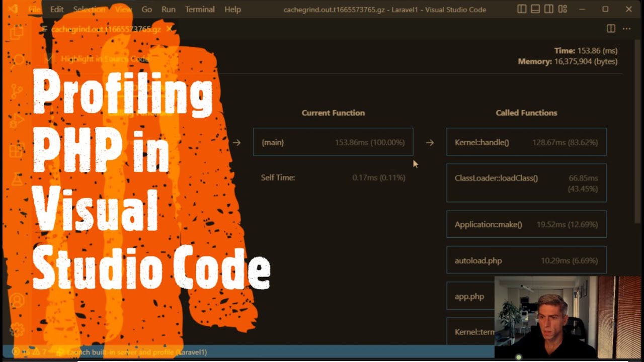Image resolution: width=644 pixels, height=362 pixels.
Task: Open the Edit menu
Action: 57,9
